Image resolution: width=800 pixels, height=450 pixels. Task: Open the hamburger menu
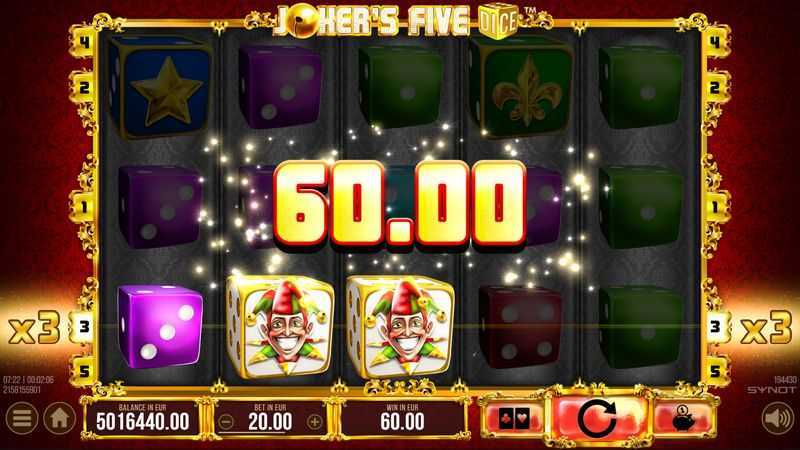(21, 418)
